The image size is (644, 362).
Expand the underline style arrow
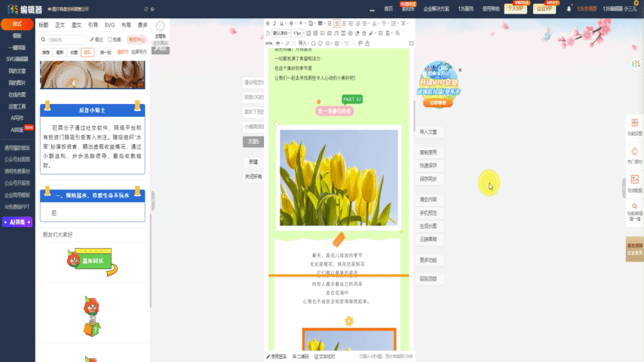(x=286, y=23)
